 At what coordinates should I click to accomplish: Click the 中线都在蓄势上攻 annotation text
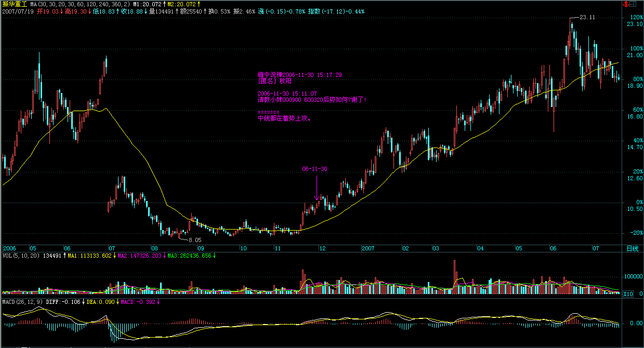click(x=284, y=118)
